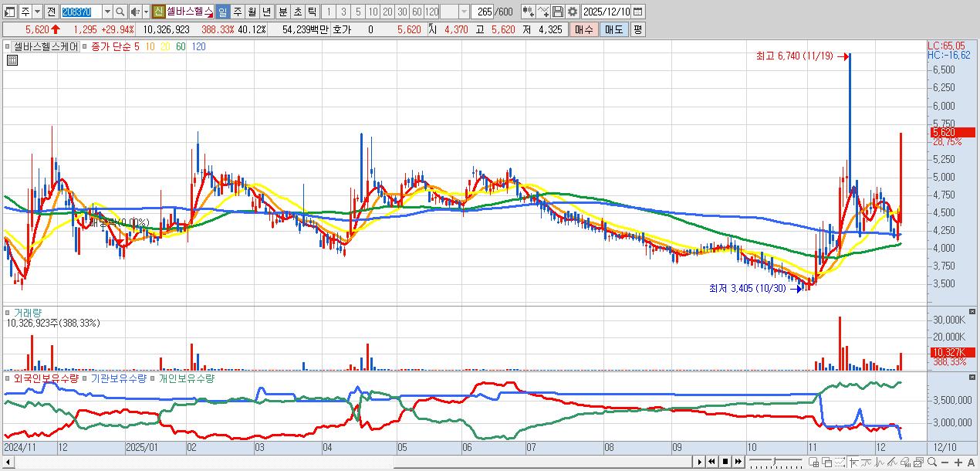
Task: Click the 기관보유수량 legend label
Action: 118,379
